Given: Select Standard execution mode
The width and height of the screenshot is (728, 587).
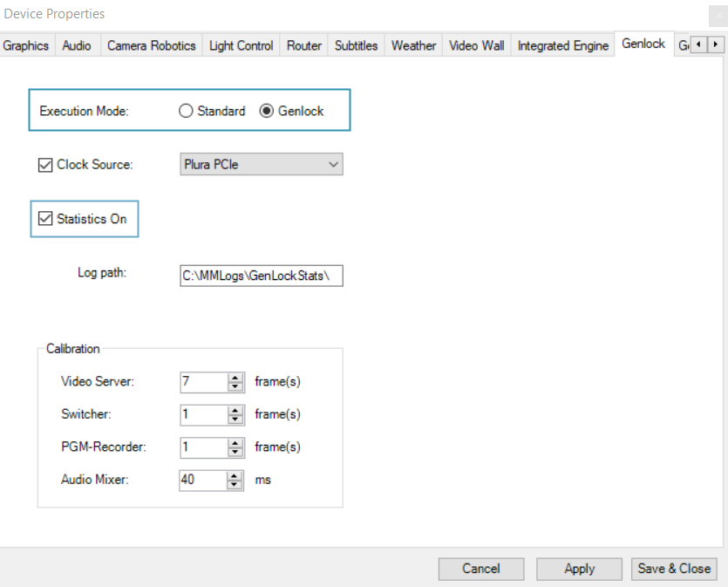Looking at the screenshot, I should pos(185,111).
